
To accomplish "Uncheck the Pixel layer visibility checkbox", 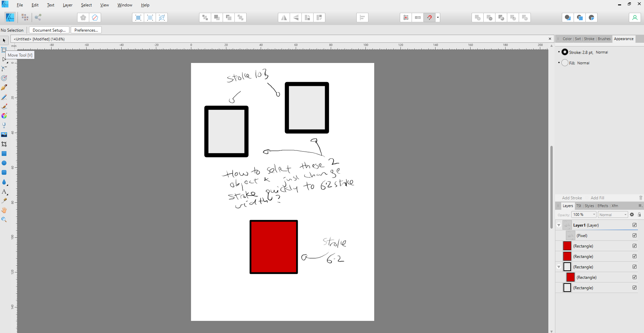I will 635,235.
